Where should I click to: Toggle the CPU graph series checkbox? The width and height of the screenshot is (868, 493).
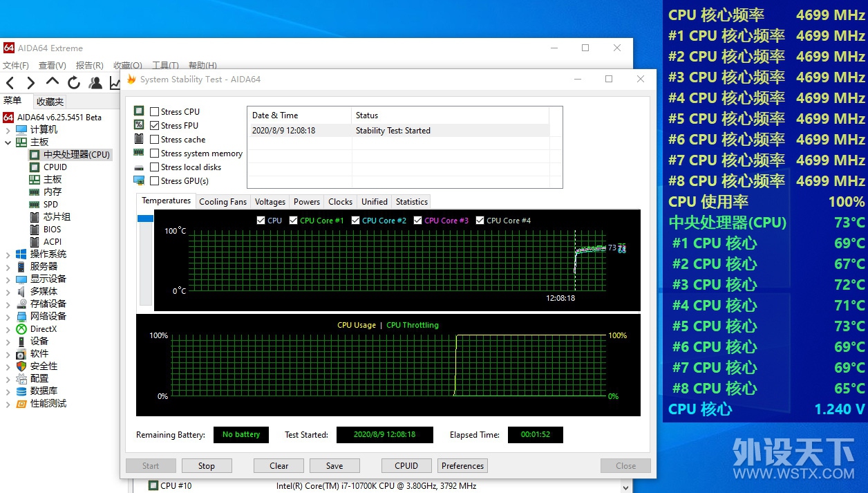261,220
